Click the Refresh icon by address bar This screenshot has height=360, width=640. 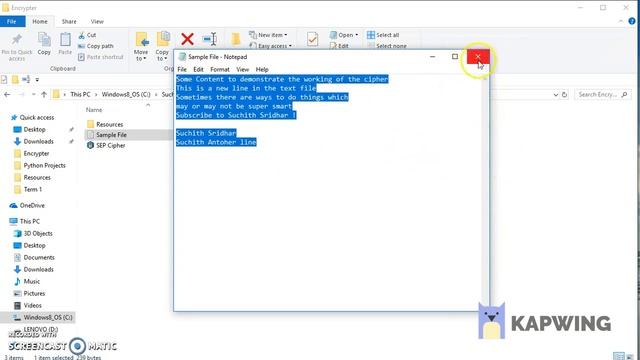point(564,95)
